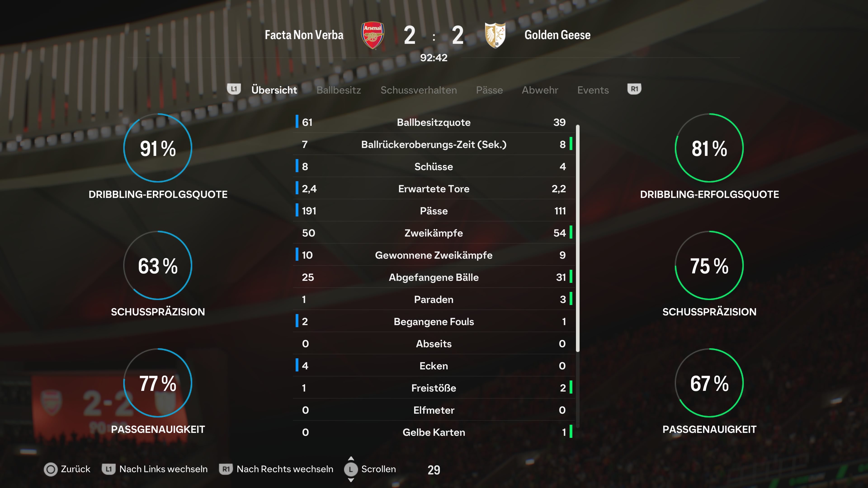868x488 pixels.
Task: Click the R1 shoulder button icon beside Events
Action: pos(634,89)
